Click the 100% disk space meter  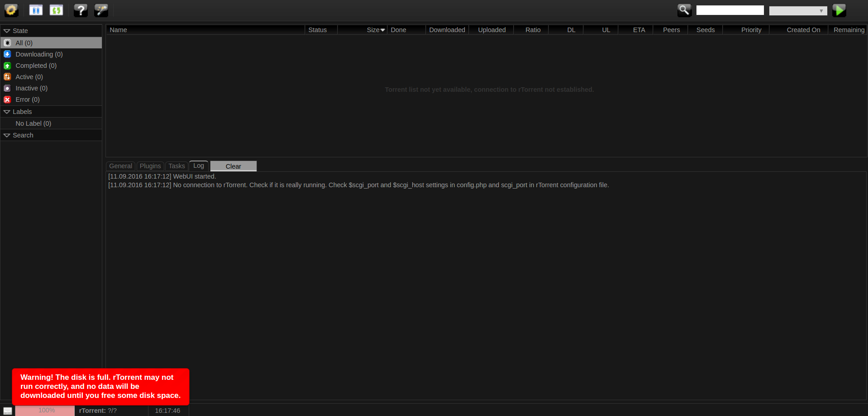[x=45, y=411]
